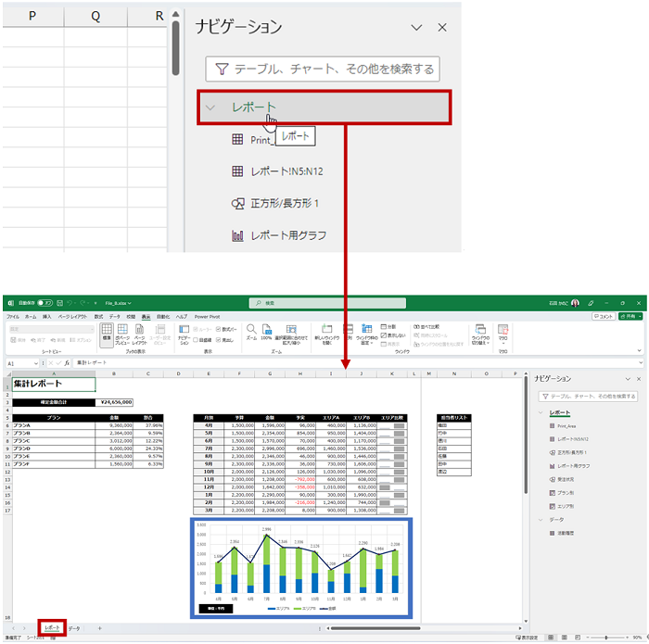
Task: Open the Macros (マクロ) button
Action: (503, 332)
